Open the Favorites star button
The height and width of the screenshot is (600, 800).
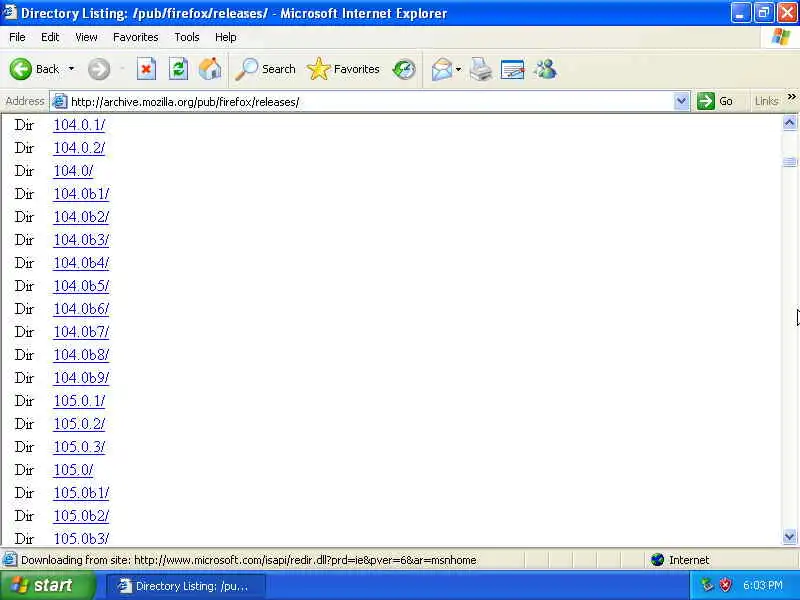tap(343, 69)
